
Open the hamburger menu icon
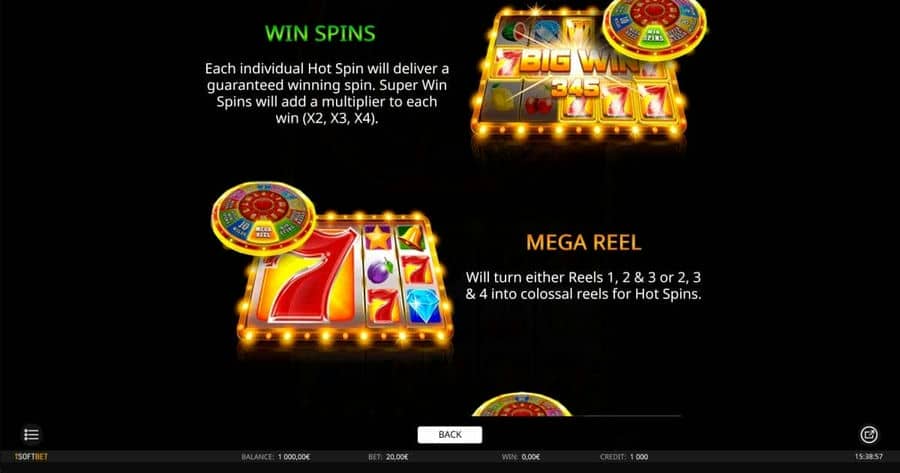[x=31, y=435]
